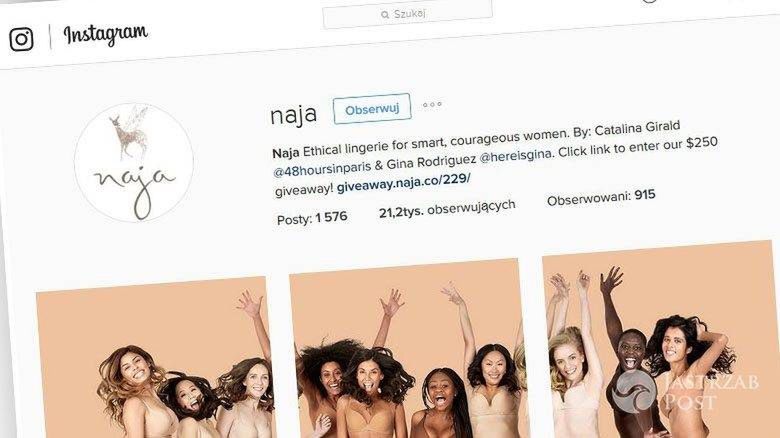Open the three-dot options menu
Image resolution: width=780 pixels, height=438 pixels.
[x=432, y=105]
